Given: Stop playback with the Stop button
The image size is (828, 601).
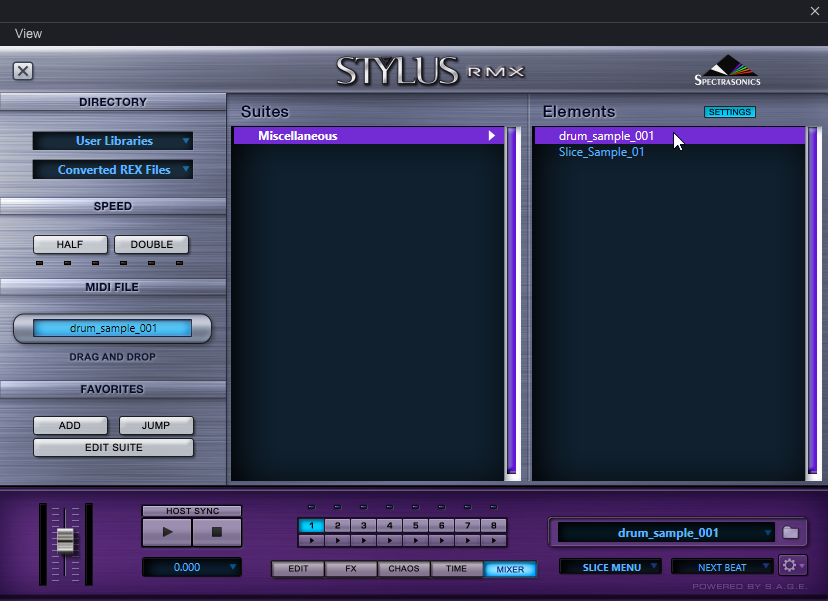Looking at the screenshot, I should click(x=217, y=532).
